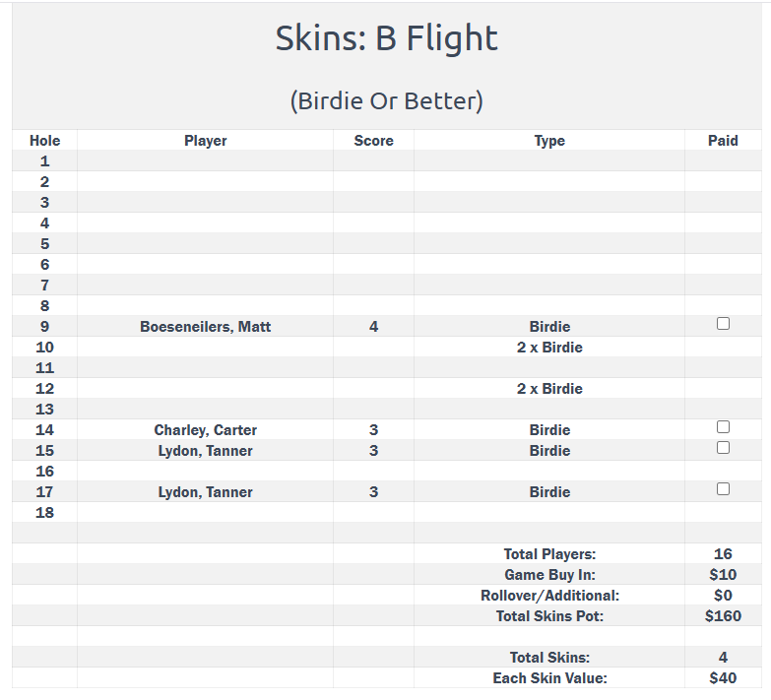771x700 pixels.
Task: Select the Each Skin Value amount $40
Action: point(723,678)
